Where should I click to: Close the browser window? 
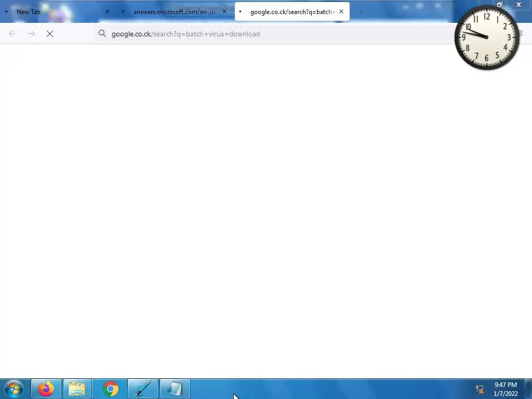518,4
